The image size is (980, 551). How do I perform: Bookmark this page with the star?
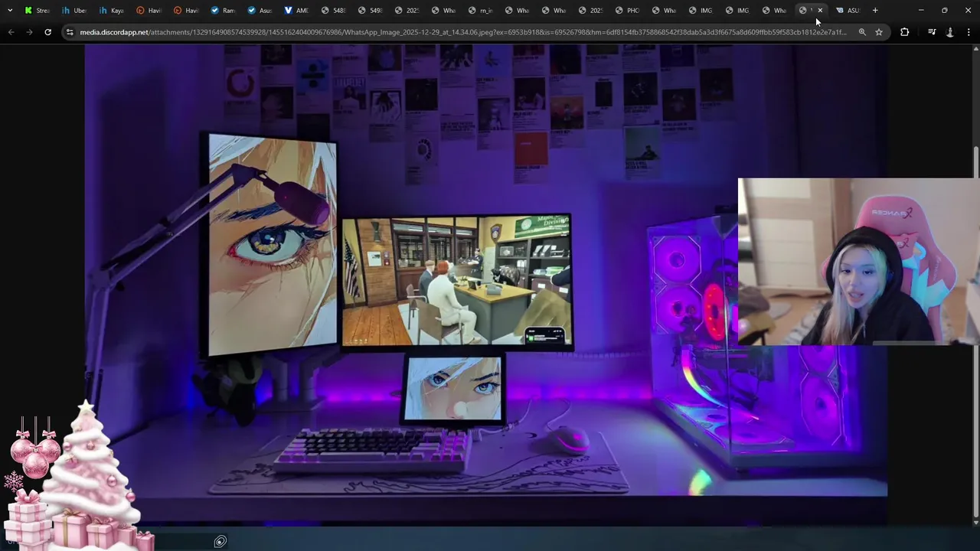879,32
